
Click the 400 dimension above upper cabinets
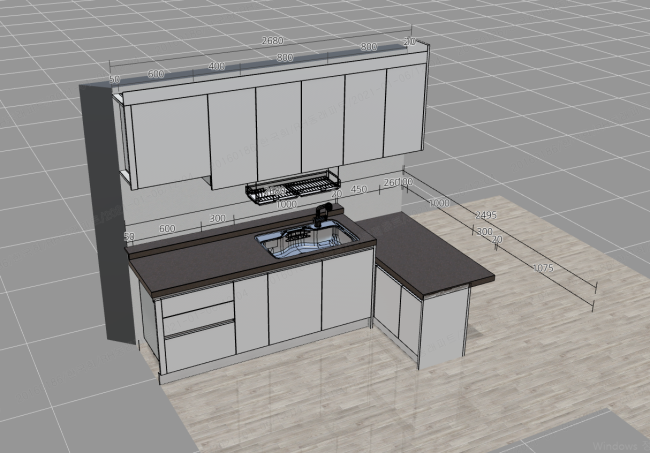[216, 66]
